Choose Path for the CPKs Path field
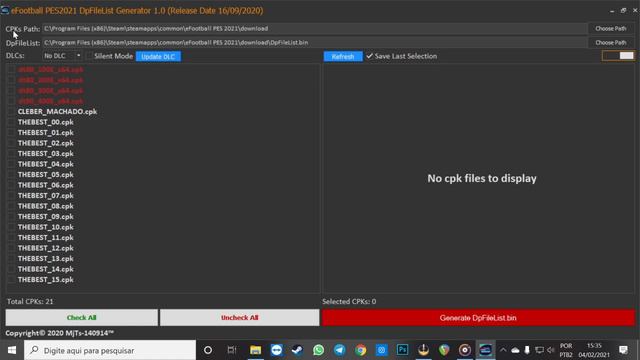The image size is (640, 360). click(x=611, y=29)
